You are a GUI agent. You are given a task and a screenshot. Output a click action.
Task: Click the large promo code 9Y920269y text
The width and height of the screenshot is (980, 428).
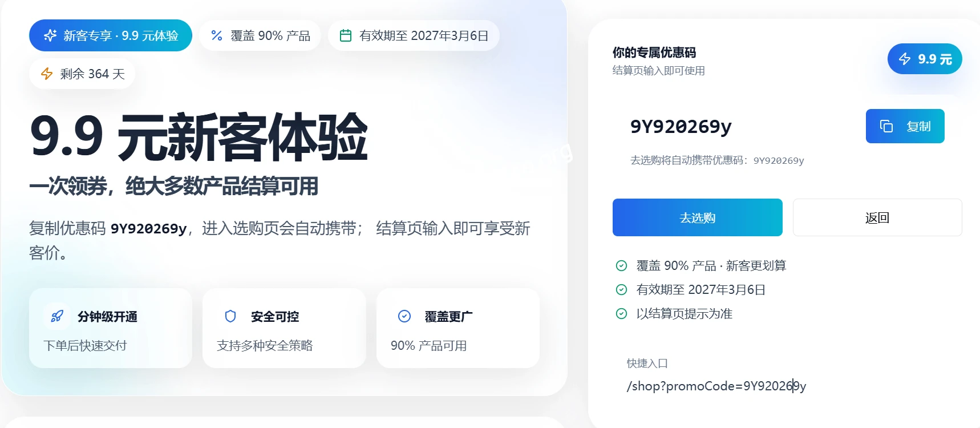click(x=681, y=126)
